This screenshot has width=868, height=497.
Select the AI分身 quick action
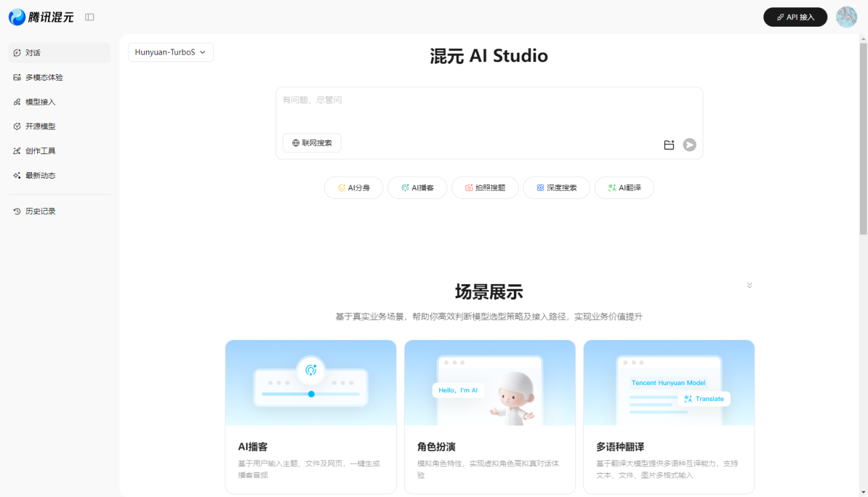[353, 187]
